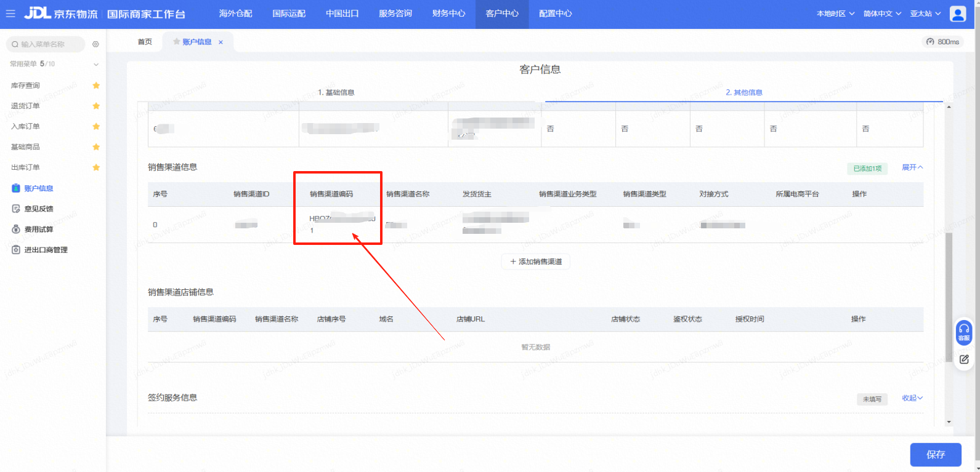This screenshot has width=980, height=472.
Task: Open the 简体中文 language dropdown
Action: (882, 14)
